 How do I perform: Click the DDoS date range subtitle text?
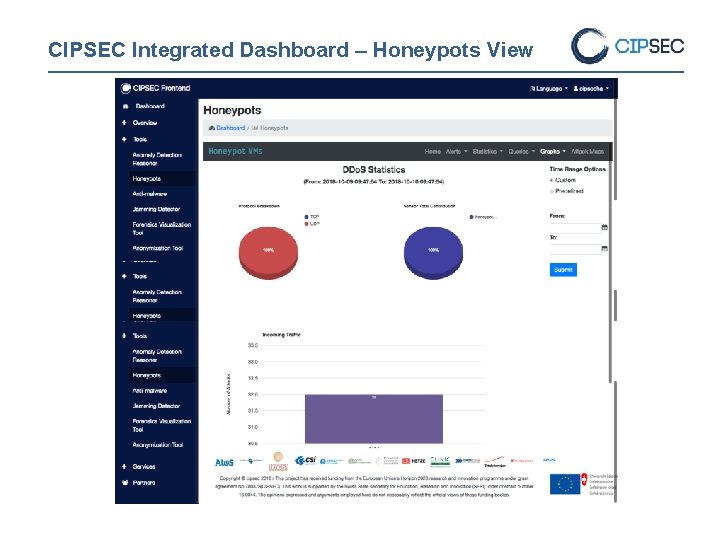tap(374, 182)
